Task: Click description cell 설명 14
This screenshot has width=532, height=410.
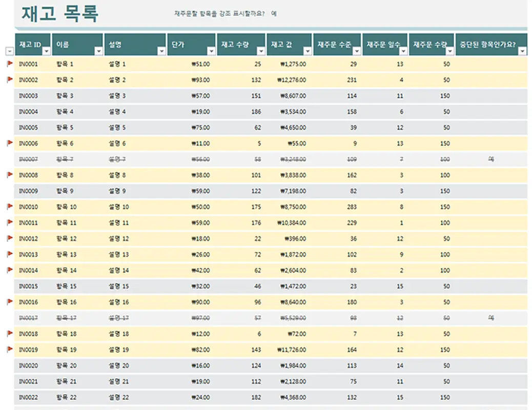Action: click(119, 270)
